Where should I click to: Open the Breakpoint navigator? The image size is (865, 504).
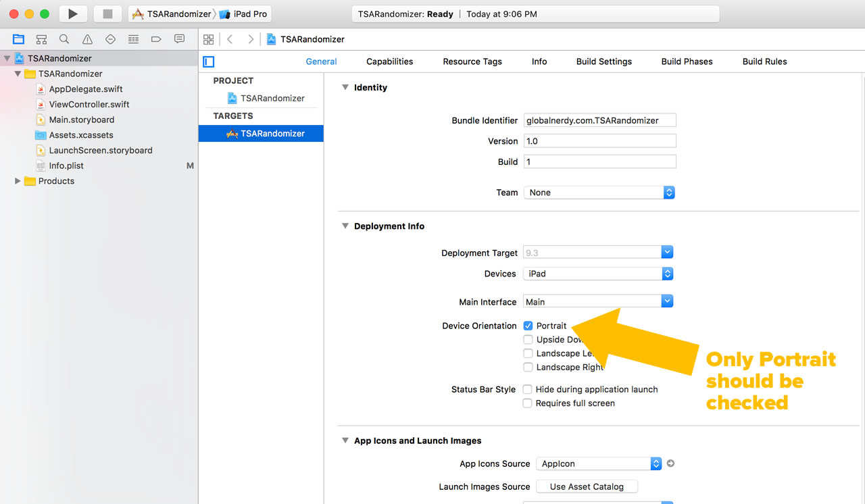point(156,39)
